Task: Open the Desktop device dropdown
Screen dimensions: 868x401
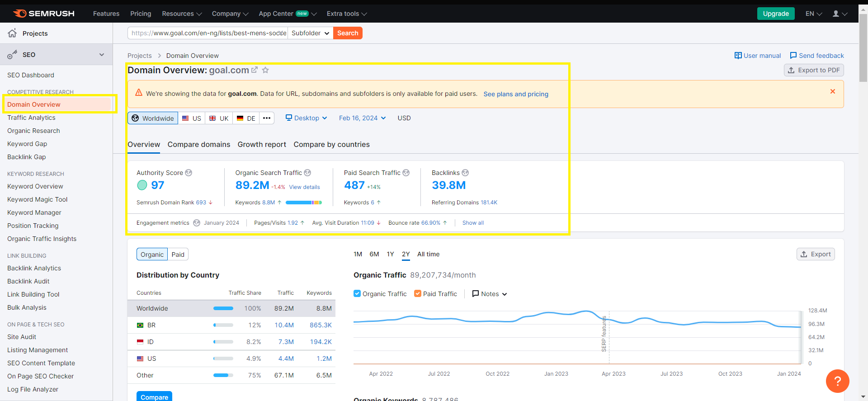Action: pos(306,118)
